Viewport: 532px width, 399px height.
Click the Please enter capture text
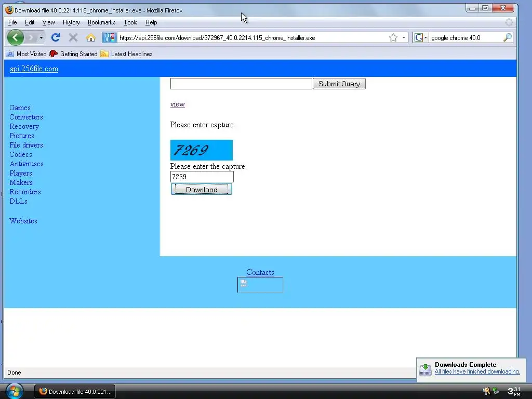point(202,125)
